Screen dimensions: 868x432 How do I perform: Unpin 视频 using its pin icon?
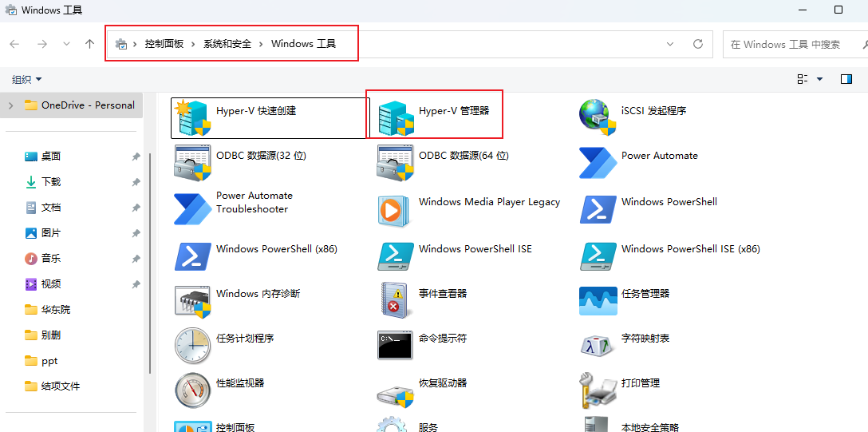pyautogui.click(x=136, y=284)
